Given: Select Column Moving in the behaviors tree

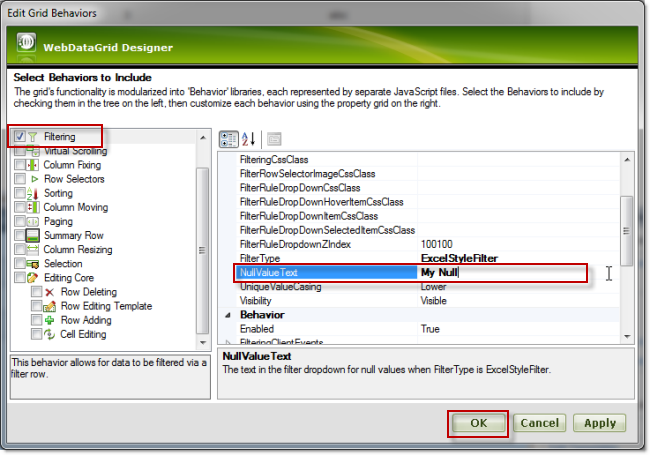Looking at the screenshot, I should coord(73,207).
